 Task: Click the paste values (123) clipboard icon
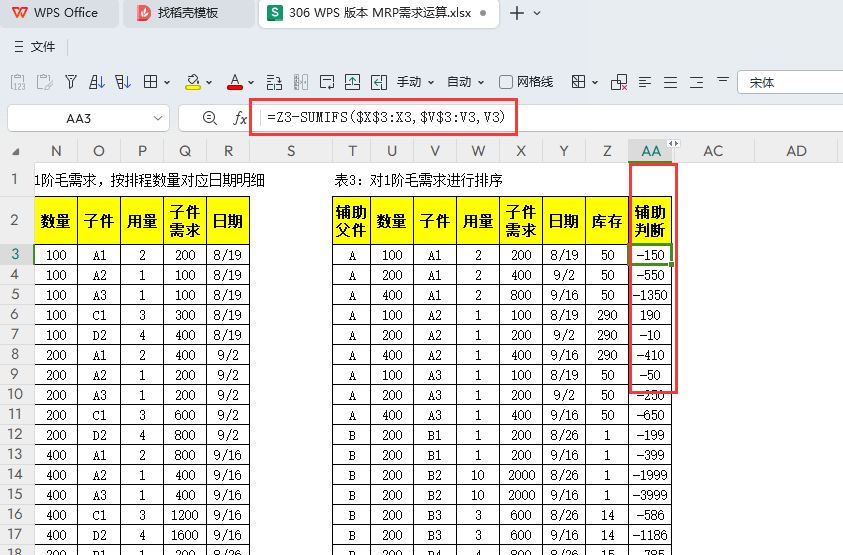click(18, 82)
